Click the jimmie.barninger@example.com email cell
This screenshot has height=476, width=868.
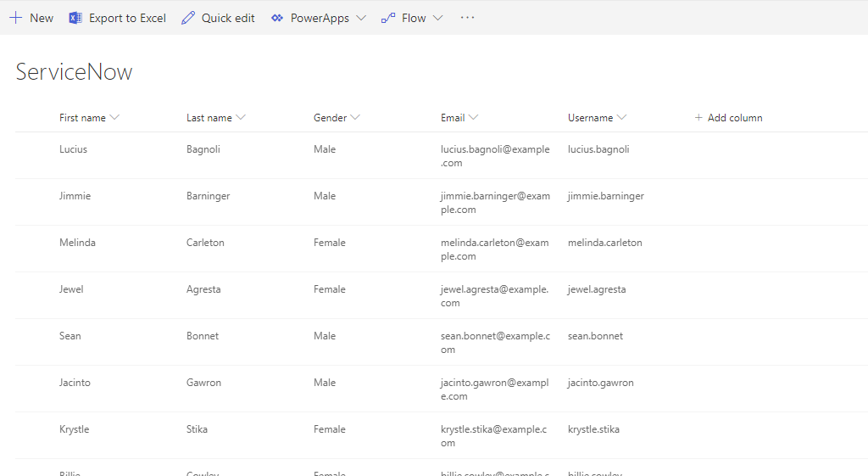tap(495, 202)
